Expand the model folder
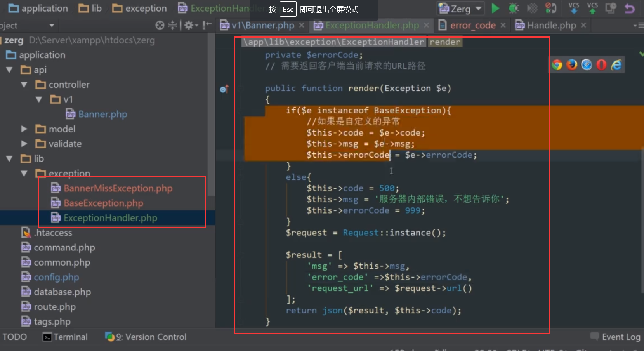 pyautogui.click(x=24, y=129)
